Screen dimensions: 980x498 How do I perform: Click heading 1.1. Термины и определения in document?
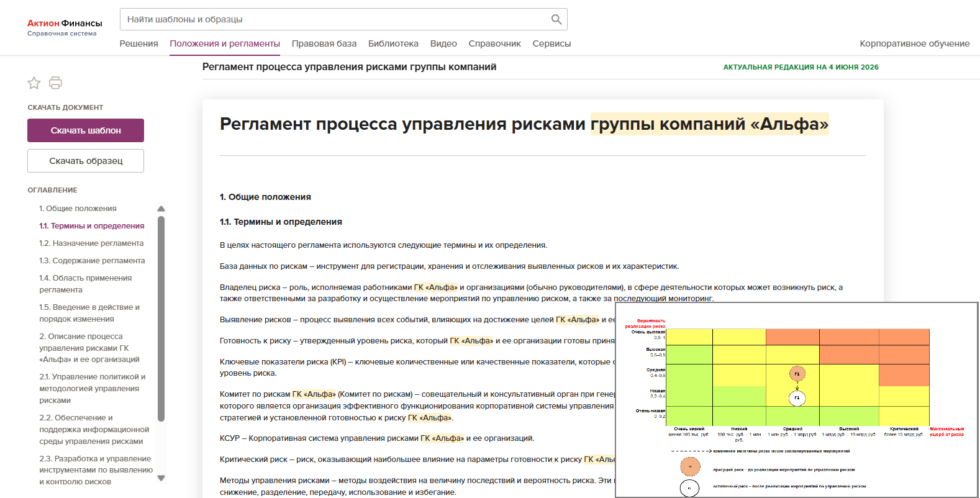click(281, 222)
